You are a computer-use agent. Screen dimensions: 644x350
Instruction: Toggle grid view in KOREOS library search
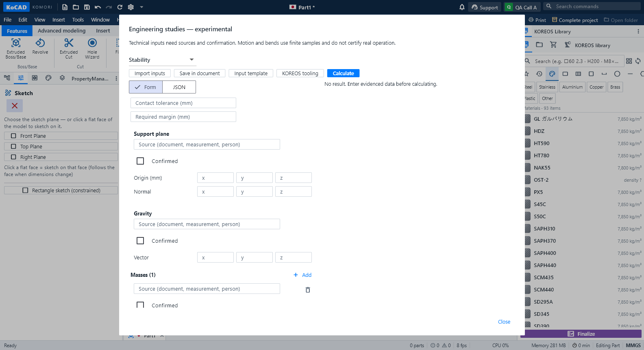629,61
